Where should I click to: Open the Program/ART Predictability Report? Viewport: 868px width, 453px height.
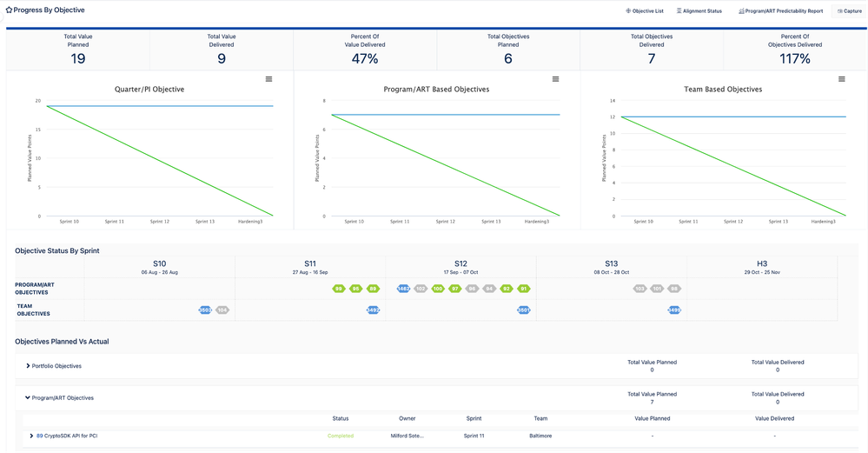[x=780, y=11]
